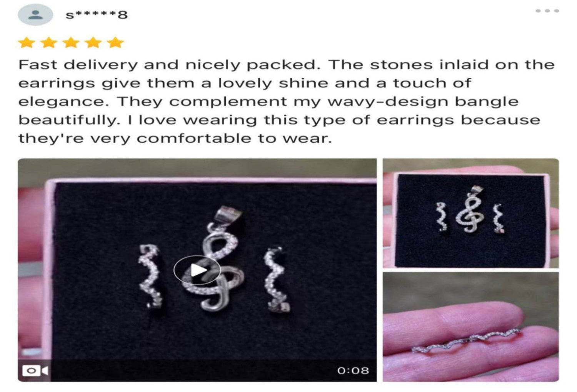Click the dark bar at the bottom of the video
577x392 pixels.
pos(197,370)
